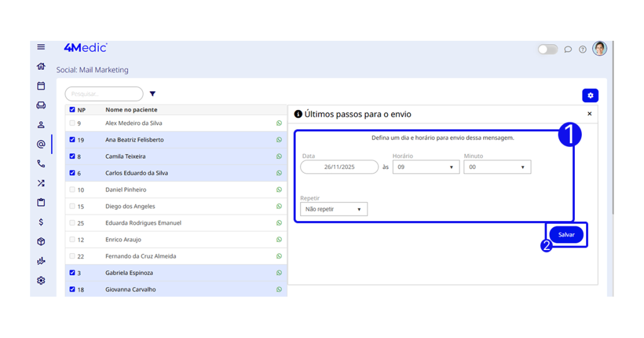Open the help question mark icon
The height and width of the screenshot is (338, 644).
[582, 50]
